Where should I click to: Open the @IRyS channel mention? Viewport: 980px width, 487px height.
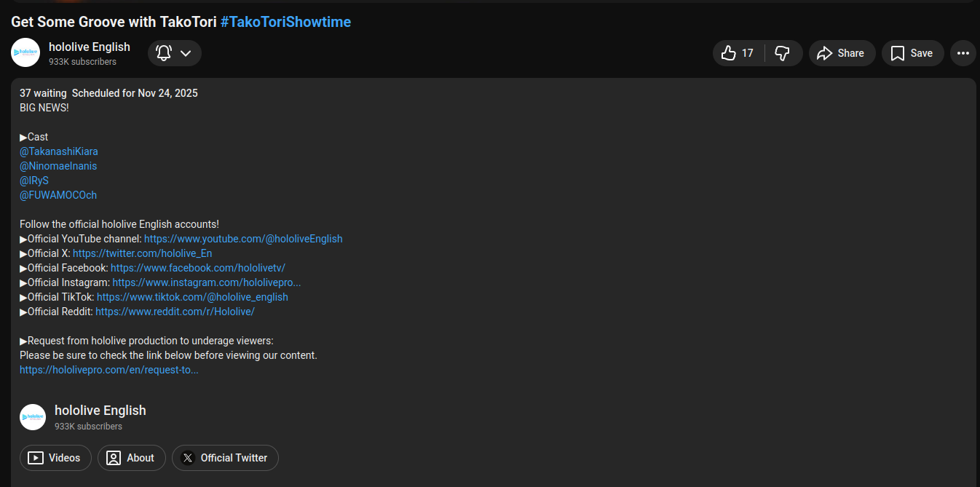(x=34, y=181)
